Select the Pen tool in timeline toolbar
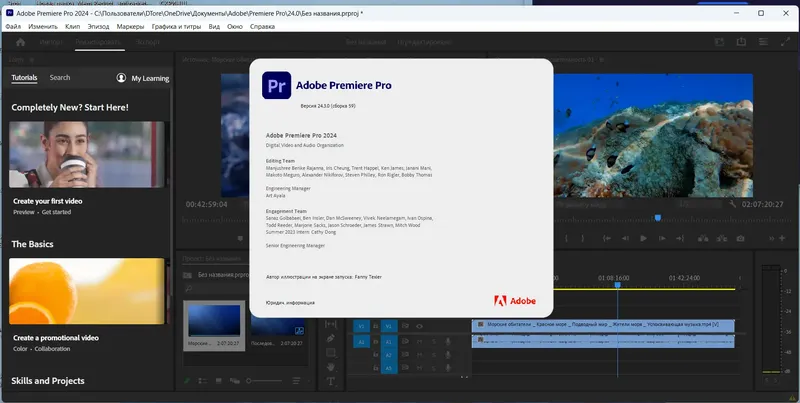Viewport: 800px width, 403px height. pyautogui.click(x=331, y=338)
